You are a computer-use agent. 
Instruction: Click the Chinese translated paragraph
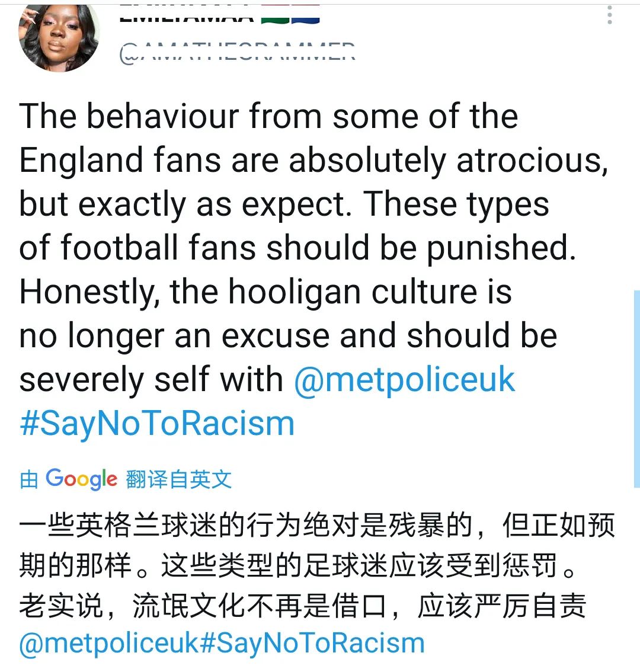pyautogui.click(x=296, y=563)
